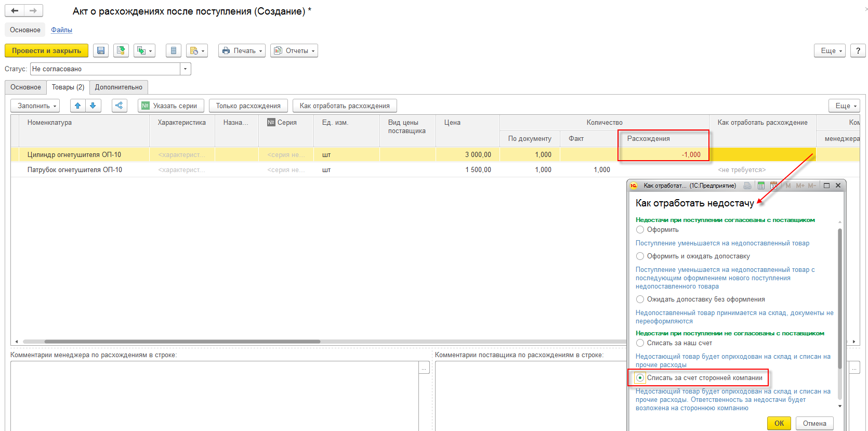This screenshot has width=868, height=431.
Task: Click Провести и закрыть
Action: tap(47, 50)
